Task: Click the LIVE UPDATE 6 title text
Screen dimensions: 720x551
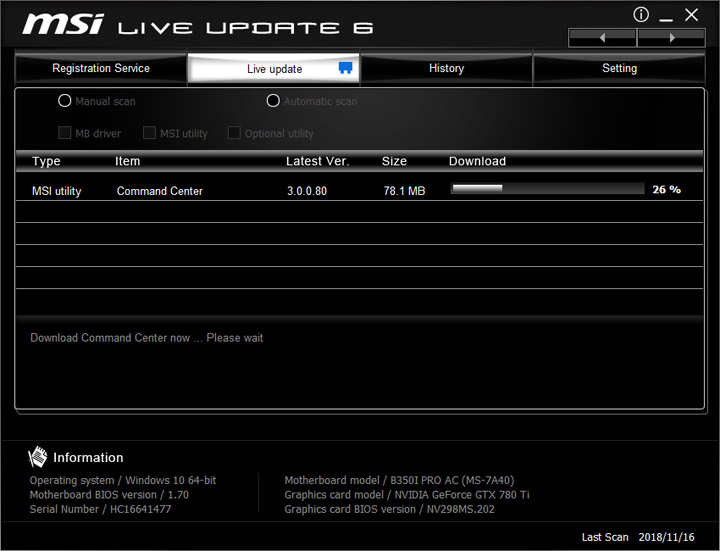Action: 246,28
